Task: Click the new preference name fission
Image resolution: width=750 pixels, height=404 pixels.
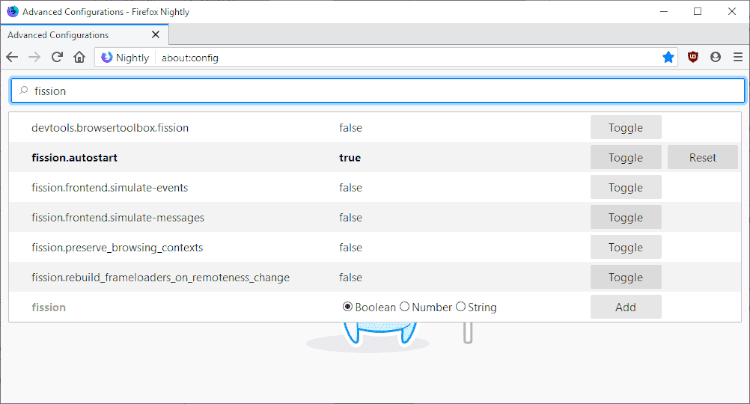Action: 48,307
